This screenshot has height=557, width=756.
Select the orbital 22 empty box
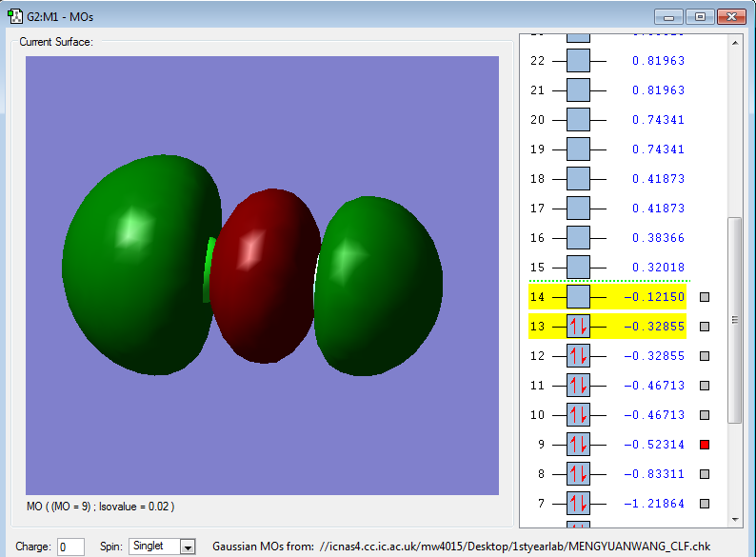pyautogui.click(x=578, y=61)
